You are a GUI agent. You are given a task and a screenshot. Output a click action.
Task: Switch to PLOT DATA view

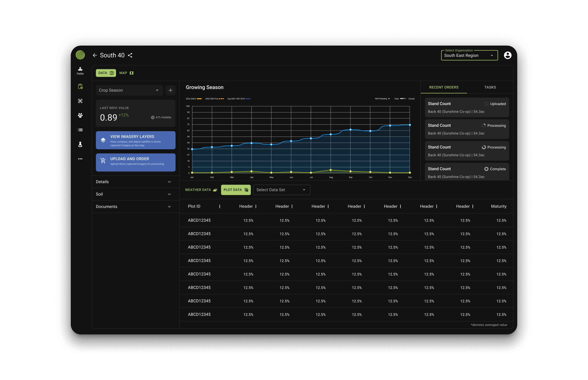click(x=236, y=190)
